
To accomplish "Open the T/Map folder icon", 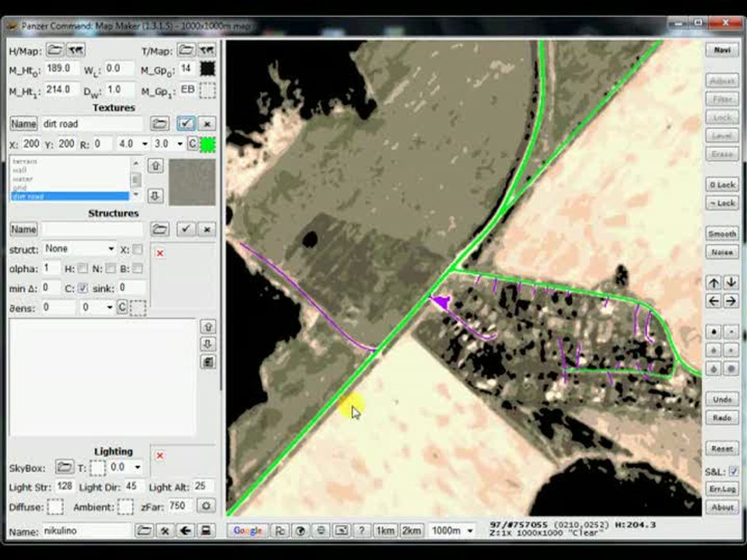I will (x=186, y=50).
